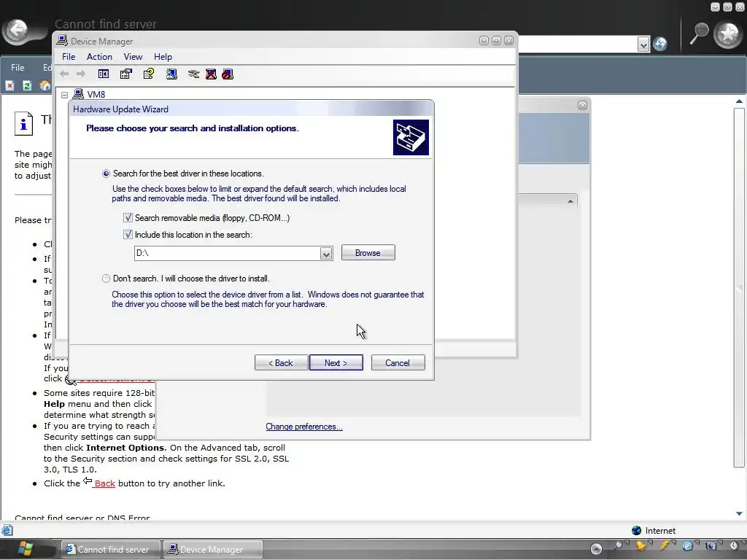
Task: Select Search for the best driver radio
Action: pos(106,174)
